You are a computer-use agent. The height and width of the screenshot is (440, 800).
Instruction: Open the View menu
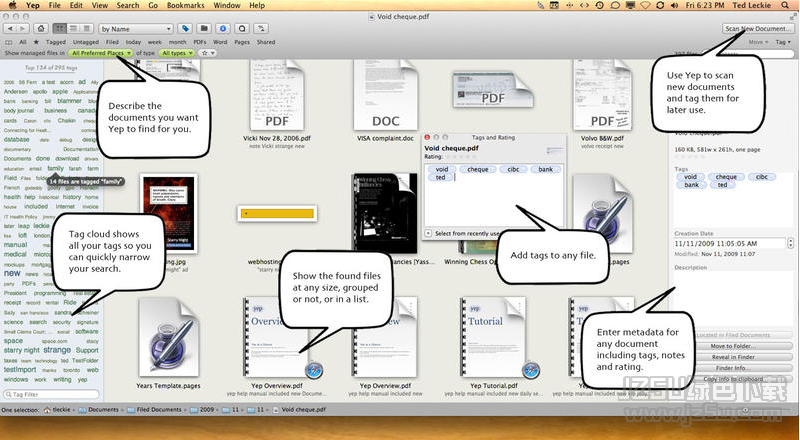pyautogui.click(x=100, y=5)
